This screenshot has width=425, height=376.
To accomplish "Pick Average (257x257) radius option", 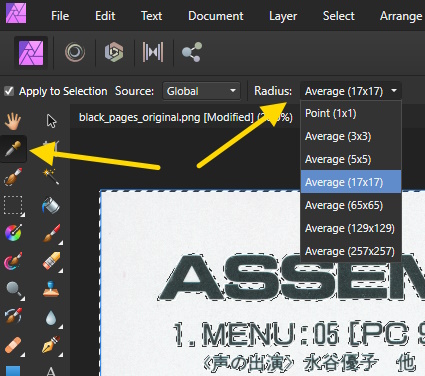I will pos(351,251).
